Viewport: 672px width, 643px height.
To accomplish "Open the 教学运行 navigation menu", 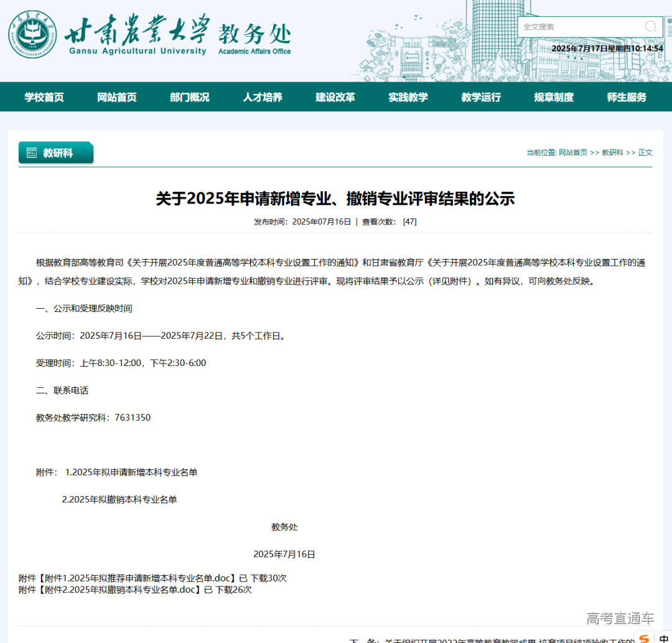I will [480, 96].
